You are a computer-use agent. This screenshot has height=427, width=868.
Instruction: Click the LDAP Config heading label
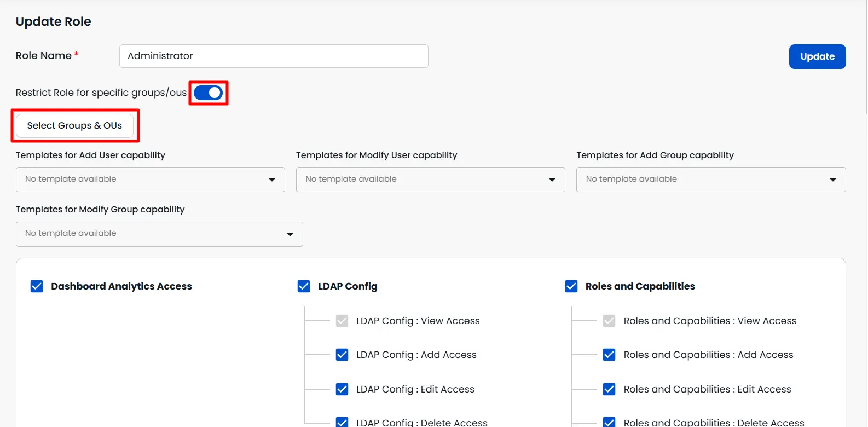point(348,286)
